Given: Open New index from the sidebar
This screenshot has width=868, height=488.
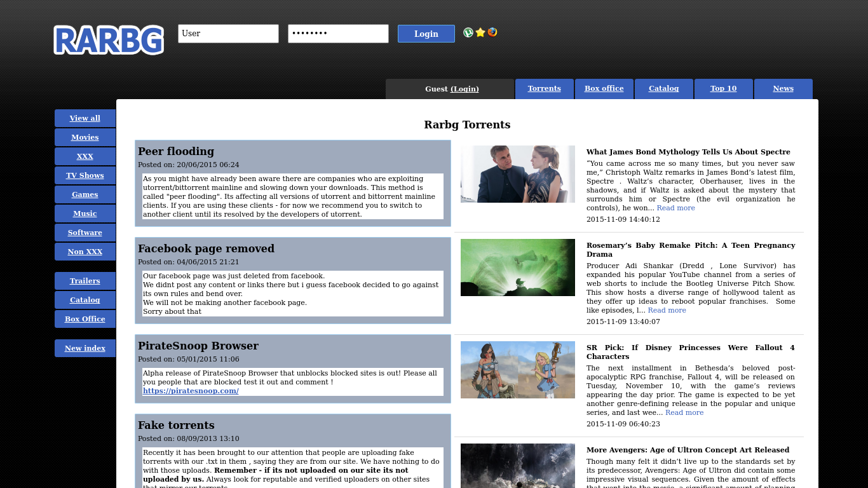Looking at the screenshot, I should tap(85, 348).
